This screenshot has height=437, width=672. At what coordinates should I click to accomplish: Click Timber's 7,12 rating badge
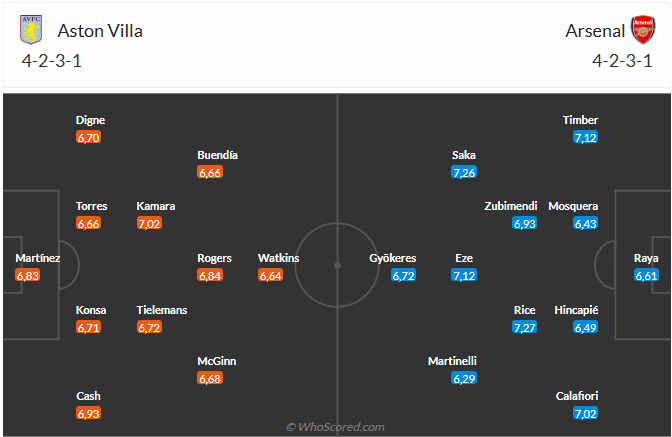pos(585,137)
